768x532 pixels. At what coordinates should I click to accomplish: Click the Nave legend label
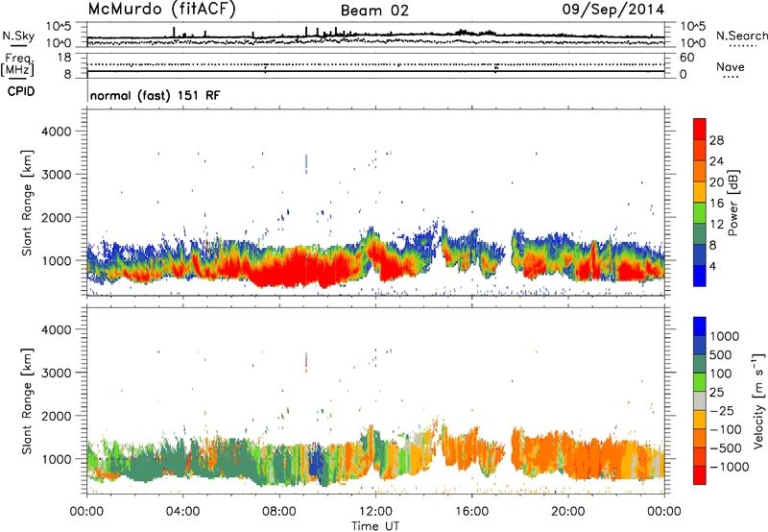click(731, 67)
